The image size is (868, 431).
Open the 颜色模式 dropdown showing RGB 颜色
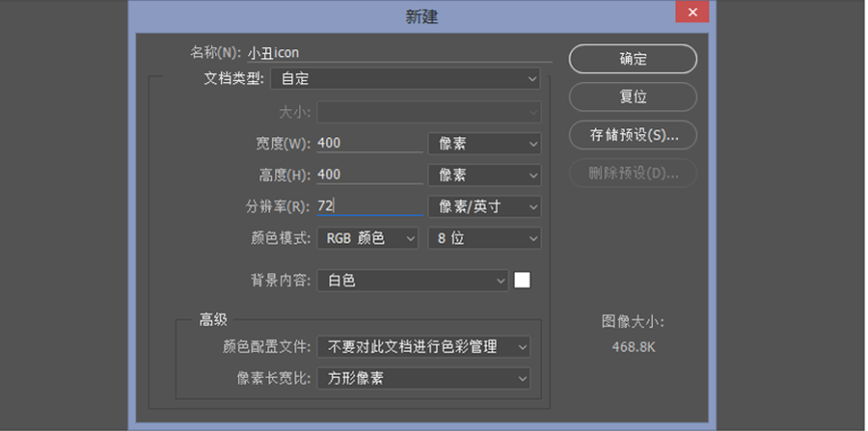tap(367, 238)
